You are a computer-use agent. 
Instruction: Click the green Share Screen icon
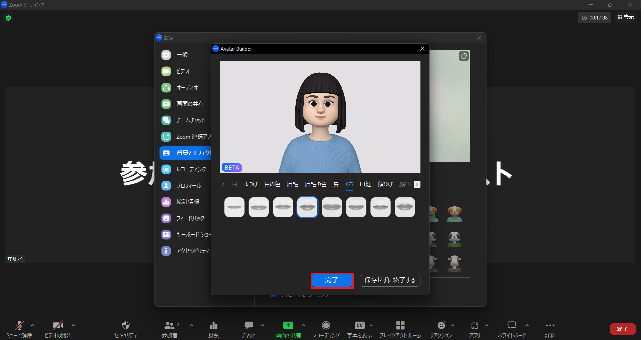[288, 325]
